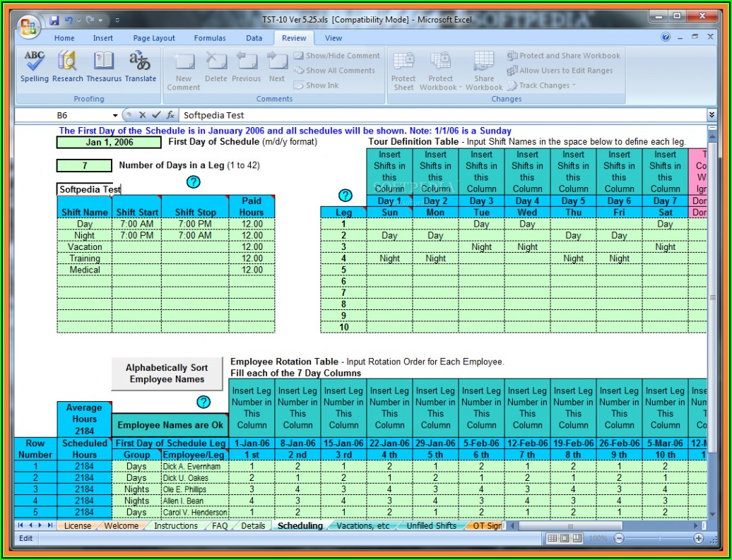Click the Employee Names are Ok button
The height and width of the screenshot is (560, 732).
[x=169, y=425]
